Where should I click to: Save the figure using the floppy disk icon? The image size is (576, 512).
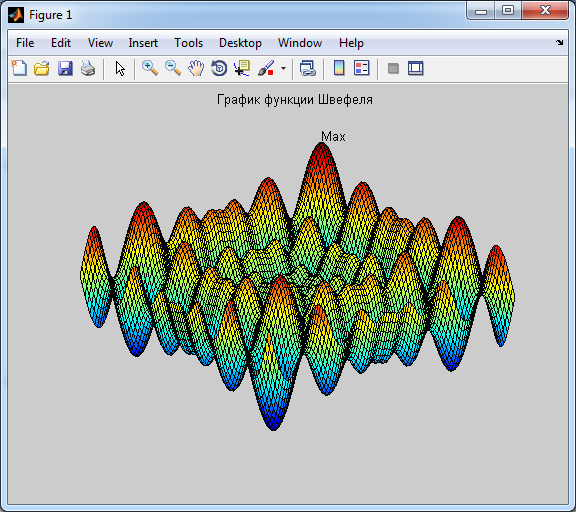tap(65, 68)
